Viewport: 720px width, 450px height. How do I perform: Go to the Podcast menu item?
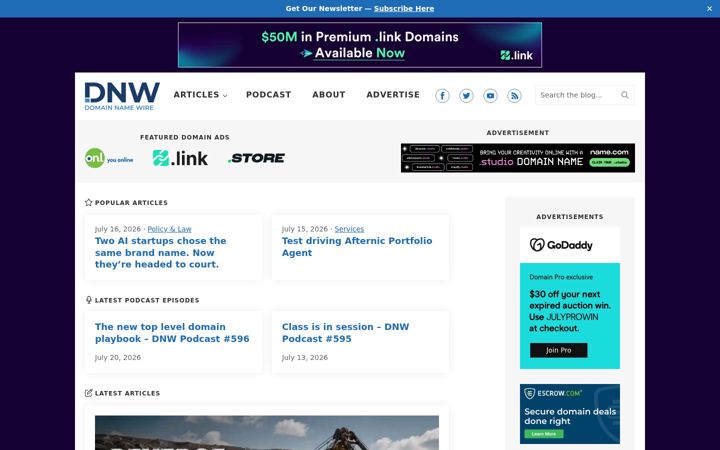click(x=269, y=95)
